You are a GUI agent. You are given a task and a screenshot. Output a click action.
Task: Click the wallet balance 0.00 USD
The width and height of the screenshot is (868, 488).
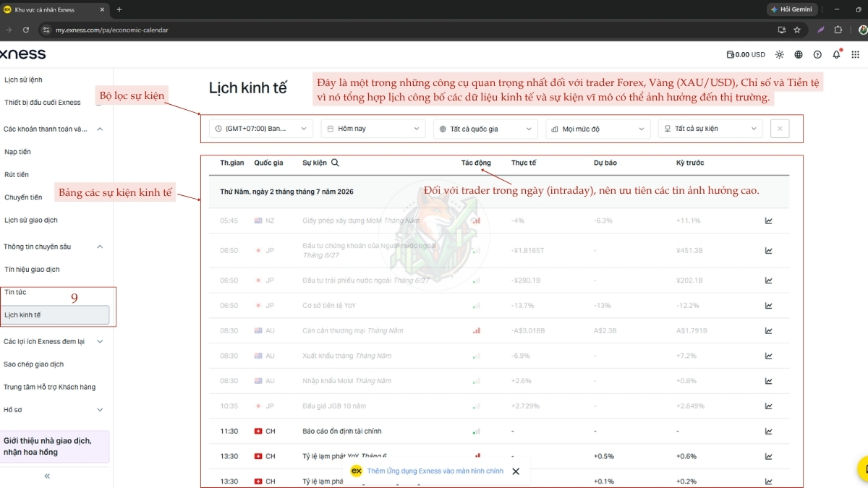(x=746, y=54)
